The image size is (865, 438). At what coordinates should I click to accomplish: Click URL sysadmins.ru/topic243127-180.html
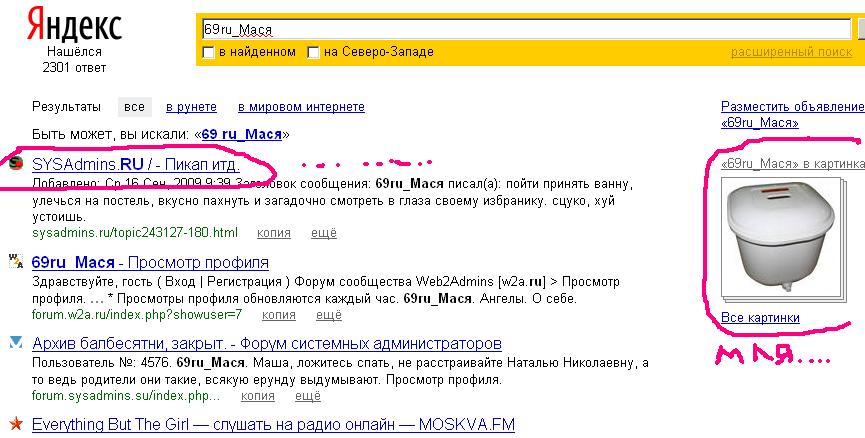(x=135, y=233)
